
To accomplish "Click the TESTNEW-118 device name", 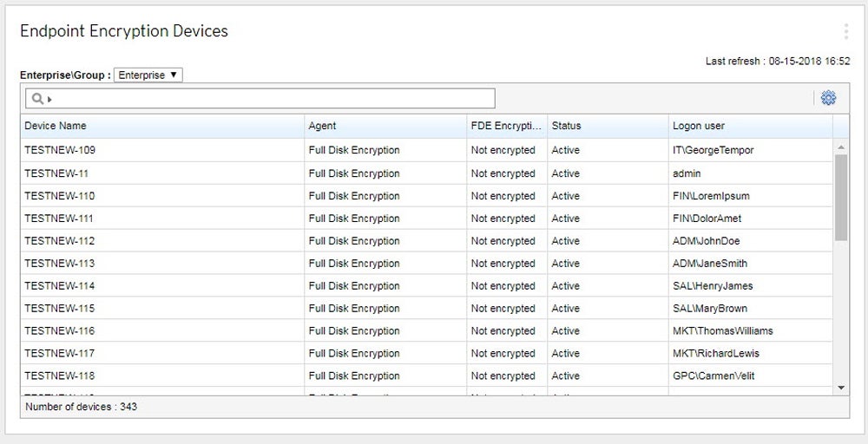I will [x=60, y=376].
